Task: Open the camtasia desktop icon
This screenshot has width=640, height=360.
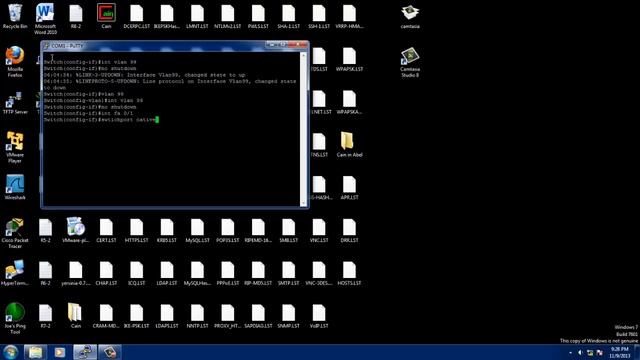Action: (x=410, y=16)
